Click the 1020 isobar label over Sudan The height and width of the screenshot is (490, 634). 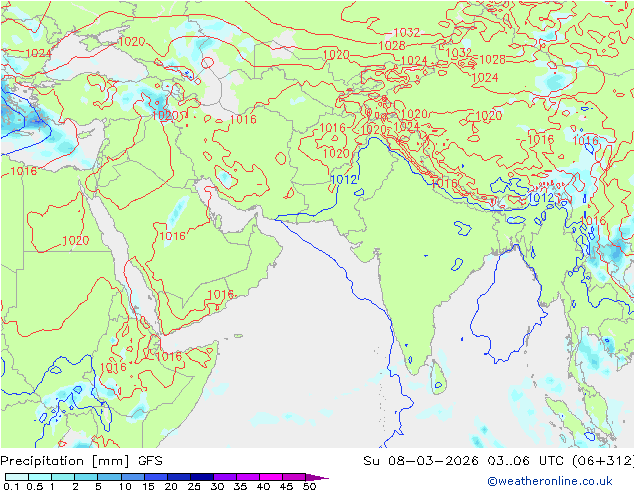point(76,241)
